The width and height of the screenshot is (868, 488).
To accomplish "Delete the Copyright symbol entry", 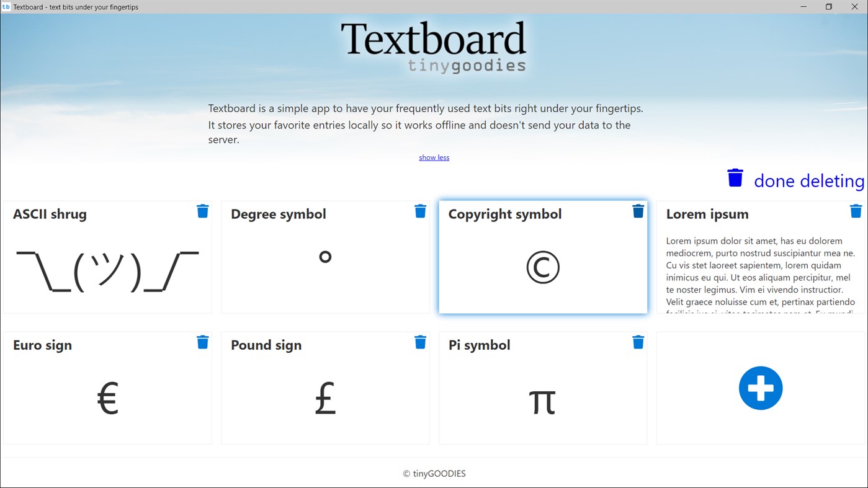I will [638, 211].
